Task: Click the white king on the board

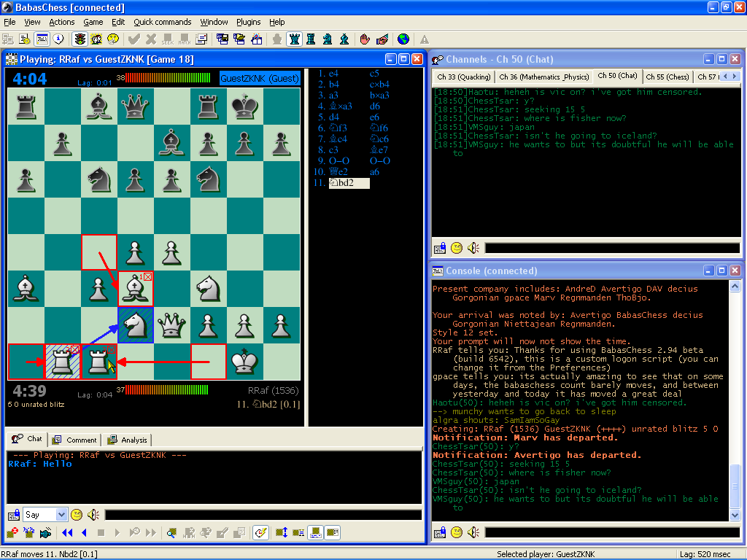Action: (x=245, y=362)
